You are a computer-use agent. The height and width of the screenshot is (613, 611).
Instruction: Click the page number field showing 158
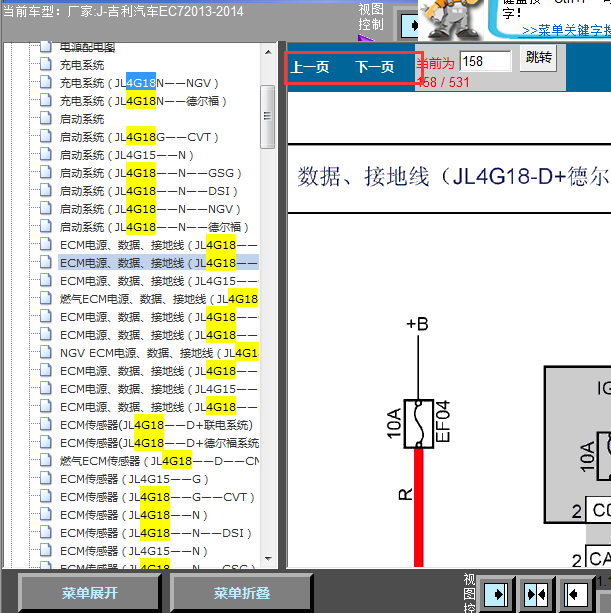point(486,61)
